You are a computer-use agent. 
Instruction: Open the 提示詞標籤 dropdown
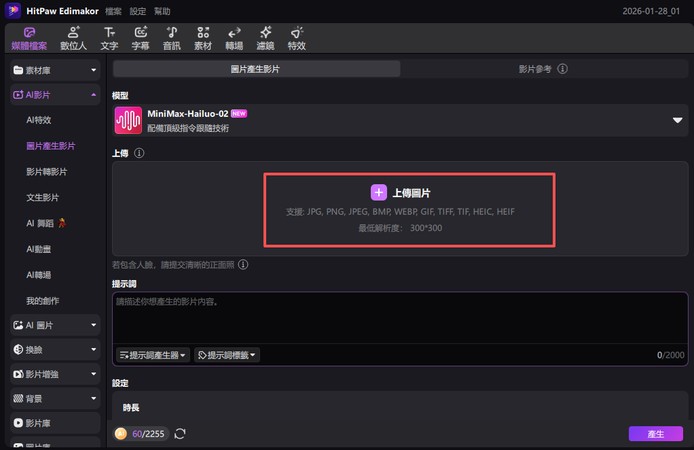[x=227, y=355]
